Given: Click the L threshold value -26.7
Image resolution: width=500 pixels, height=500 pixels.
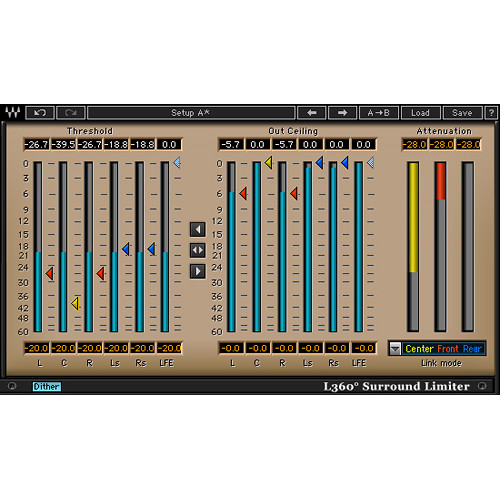Looking at the screenshot, I should coord(36,144).
